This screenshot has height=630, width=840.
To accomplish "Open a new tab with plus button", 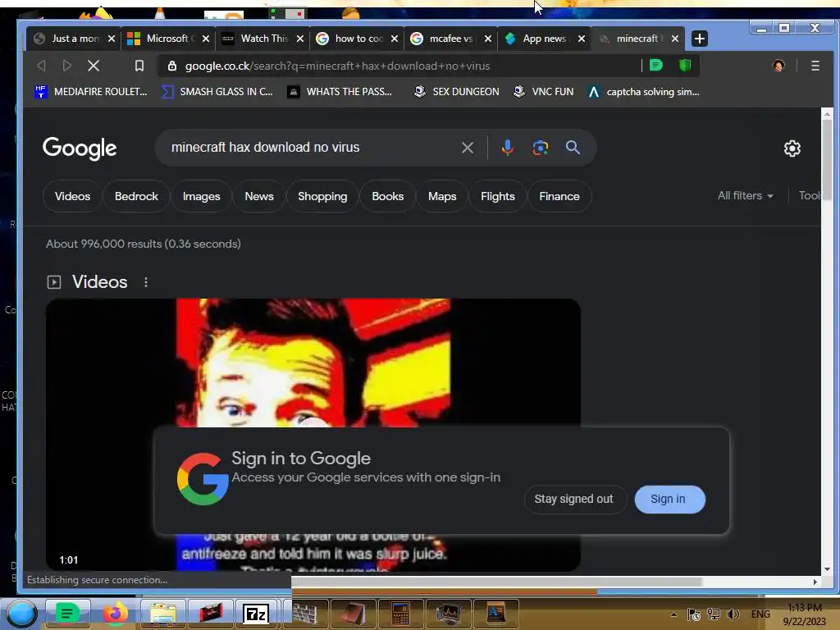I will coord(699,39).
